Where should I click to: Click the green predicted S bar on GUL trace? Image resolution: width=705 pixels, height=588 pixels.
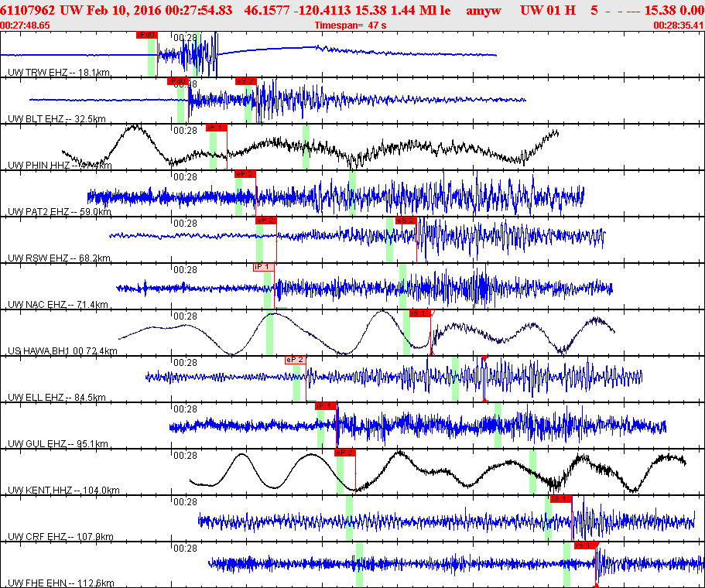pyautogui.click(x=498, y=426)
